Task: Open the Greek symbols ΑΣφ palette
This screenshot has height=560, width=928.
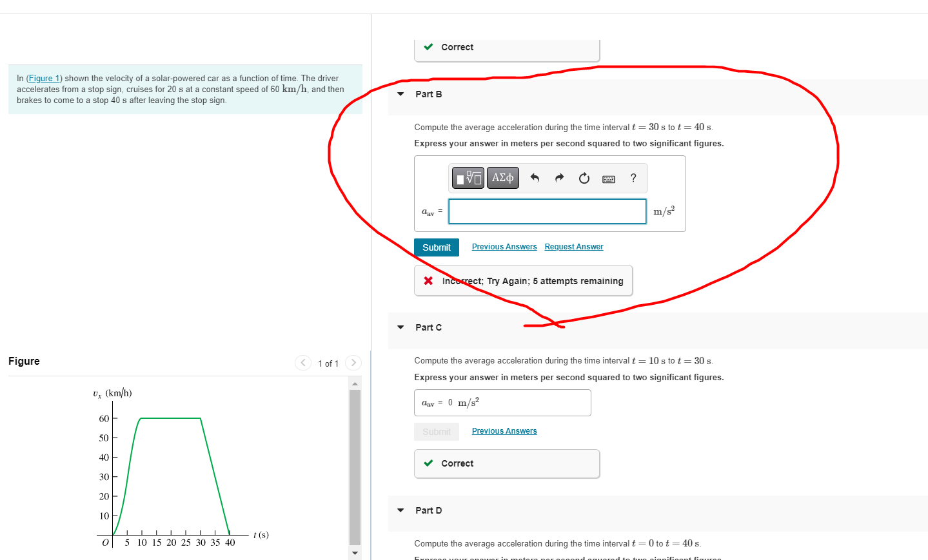Action: point(502,178)
